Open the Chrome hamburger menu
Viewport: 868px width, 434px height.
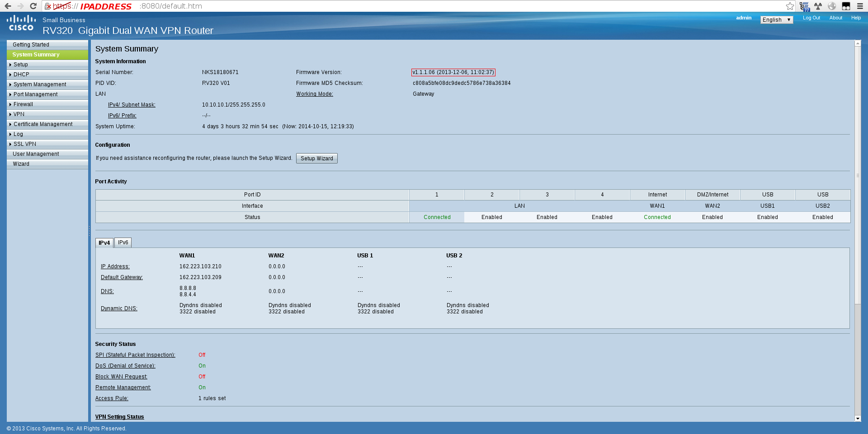coord(860,6)
